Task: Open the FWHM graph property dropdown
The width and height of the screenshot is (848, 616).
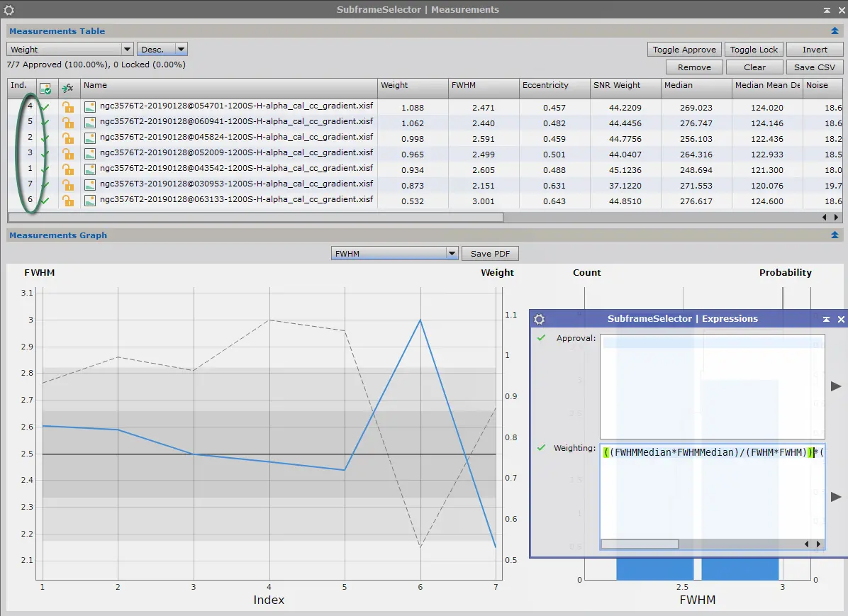Action: click(395, 253)
